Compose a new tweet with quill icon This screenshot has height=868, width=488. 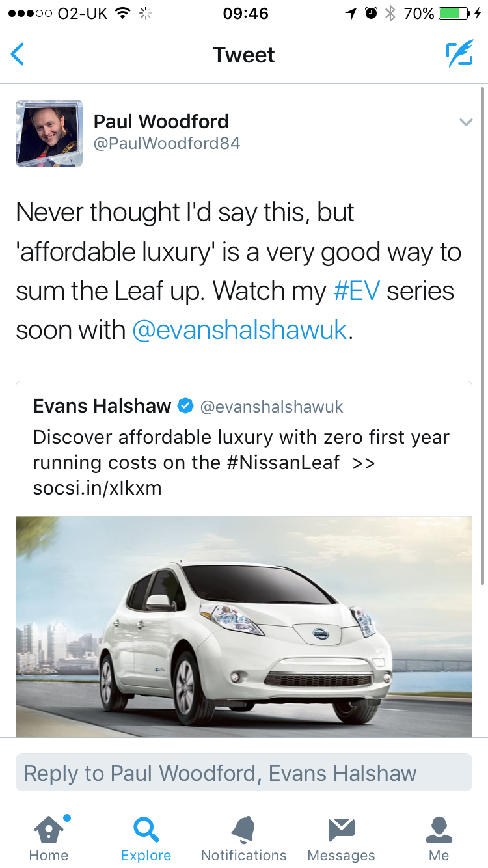(x=459, y=55)
